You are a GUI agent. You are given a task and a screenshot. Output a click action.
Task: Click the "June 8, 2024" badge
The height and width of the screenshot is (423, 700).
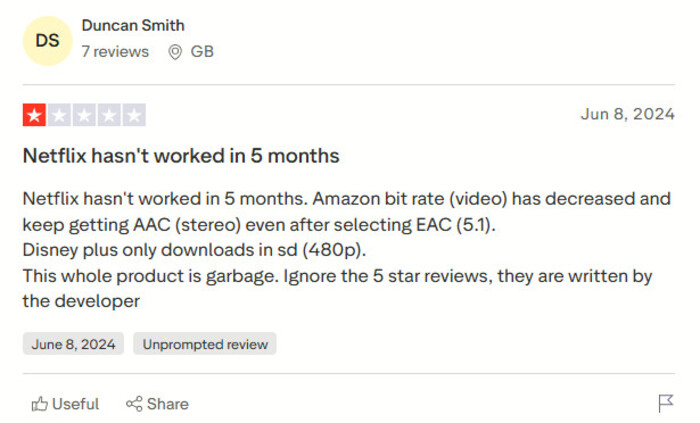(x=73, y=344)
